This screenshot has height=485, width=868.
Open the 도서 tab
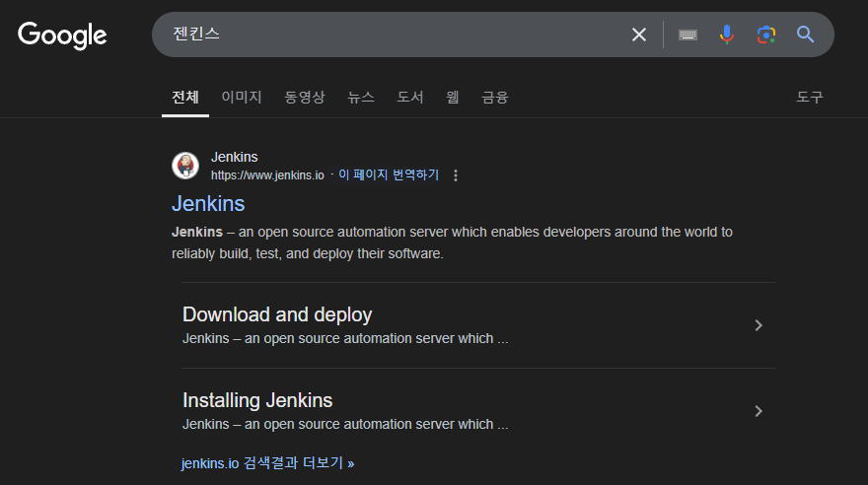(x=410, y=98)
